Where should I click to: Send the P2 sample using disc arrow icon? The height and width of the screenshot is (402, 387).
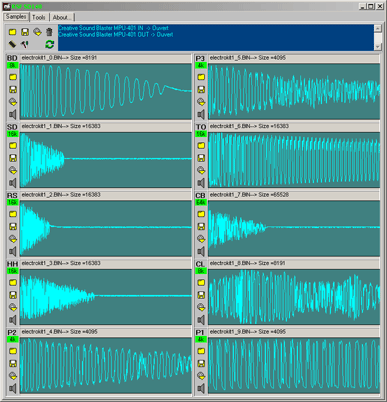coord(13,376)
